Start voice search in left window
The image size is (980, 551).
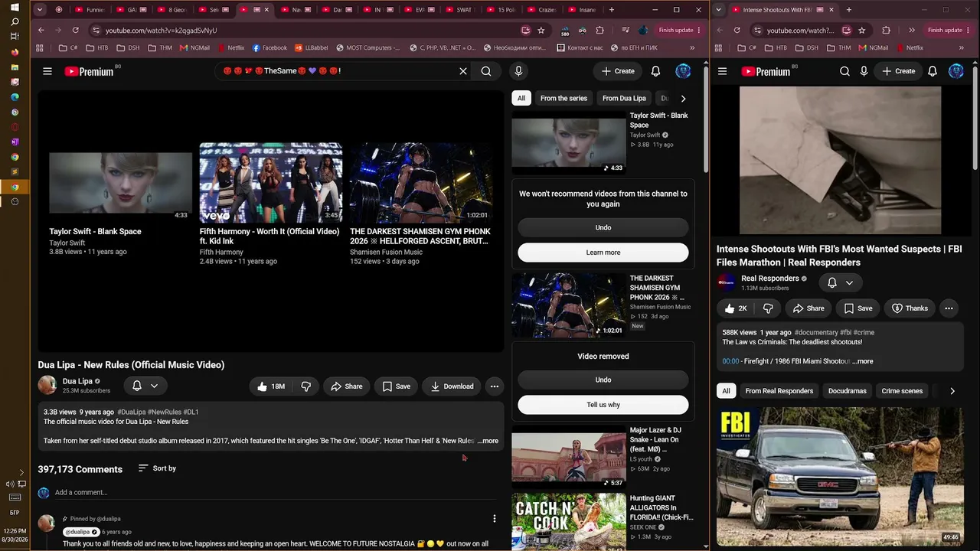tap(518, 71)
